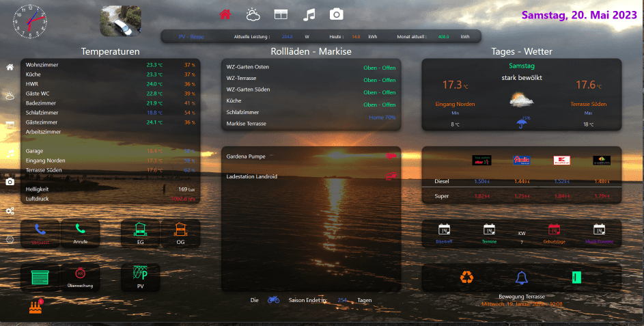
Task: Open the window shutters view in top navigation
Action: 281,14
